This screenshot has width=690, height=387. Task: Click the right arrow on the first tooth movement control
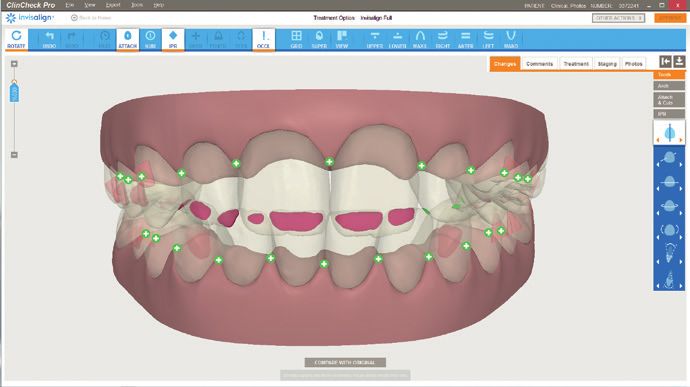(x=680, y=140)
